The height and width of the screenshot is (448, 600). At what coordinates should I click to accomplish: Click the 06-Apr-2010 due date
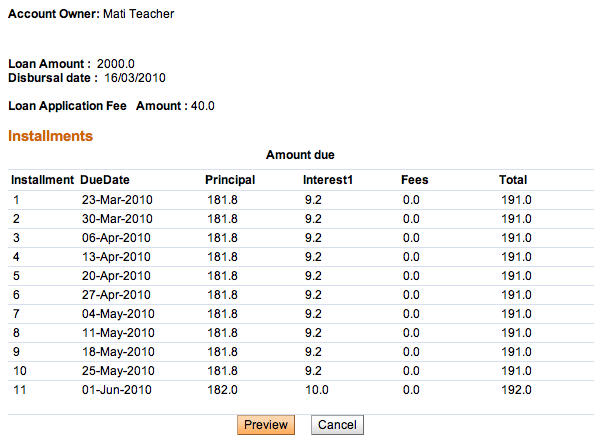click(x=115, y=238)
